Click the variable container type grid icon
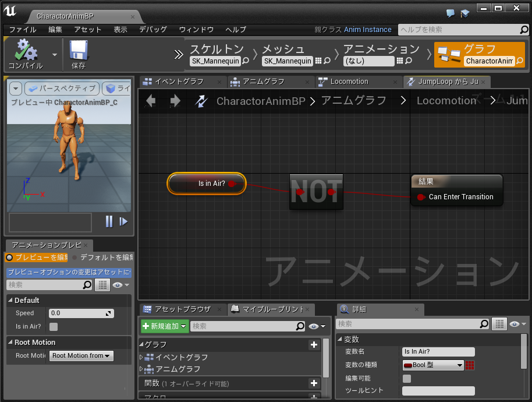This screenshot has width=532, height=402. click(x=470, y=365)
